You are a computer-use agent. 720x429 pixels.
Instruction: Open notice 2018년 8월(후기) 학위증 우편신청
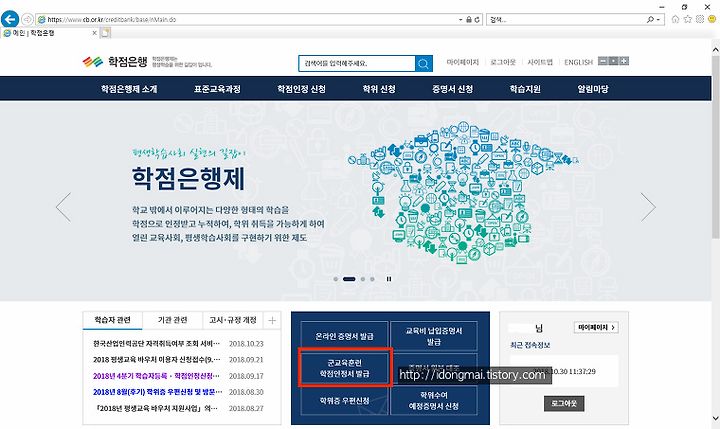tap(158, 392)
